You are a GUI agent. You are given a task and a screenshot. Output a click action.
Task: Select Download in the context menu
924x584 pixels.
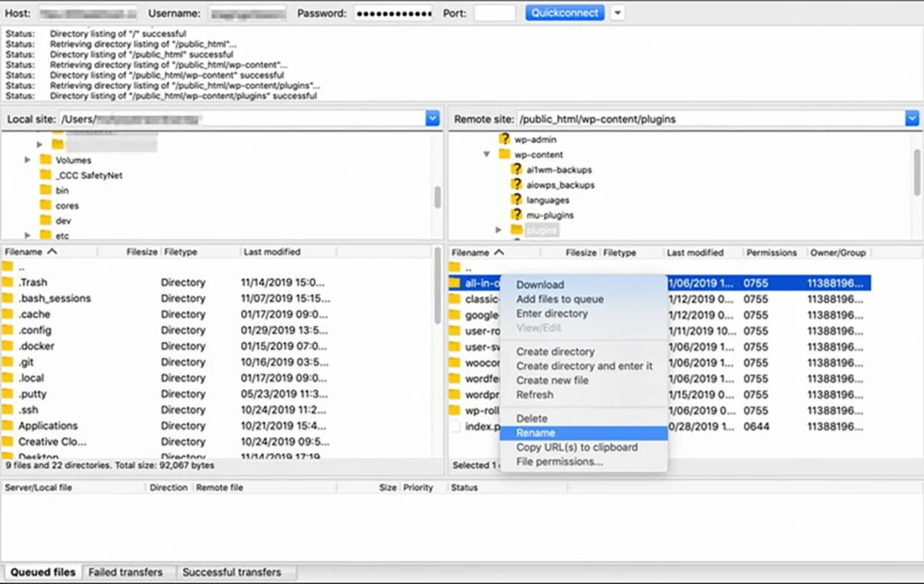coord(540,284)
